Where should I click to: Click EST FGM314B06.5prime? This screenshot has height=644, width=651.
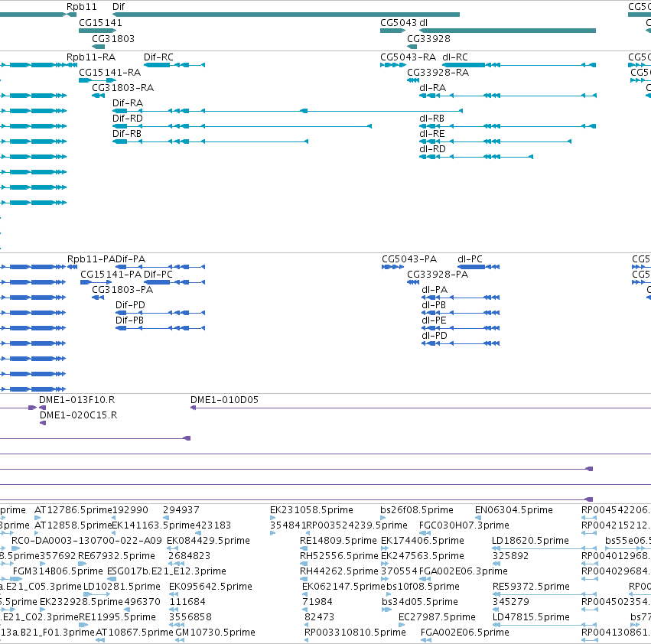point(57,571)
